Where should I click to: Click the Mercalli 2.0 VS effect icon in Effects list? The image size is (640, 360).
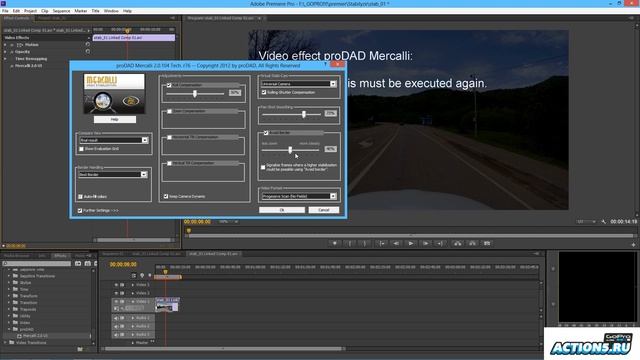[19, 336]
